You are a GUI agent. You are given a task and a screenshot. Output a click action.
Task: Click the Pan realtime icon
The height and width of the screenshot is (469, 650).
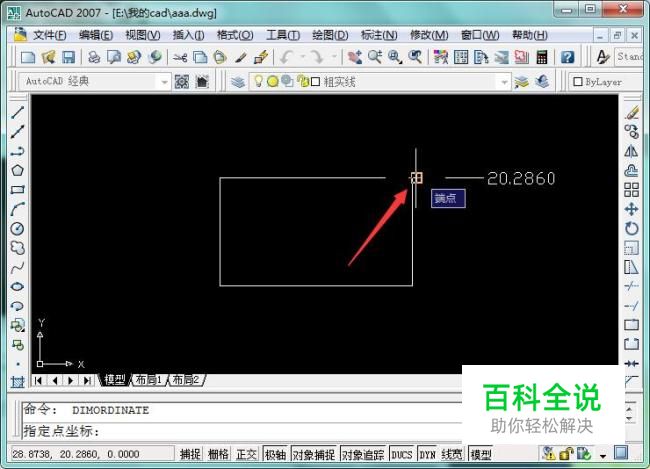coord(355,57)
